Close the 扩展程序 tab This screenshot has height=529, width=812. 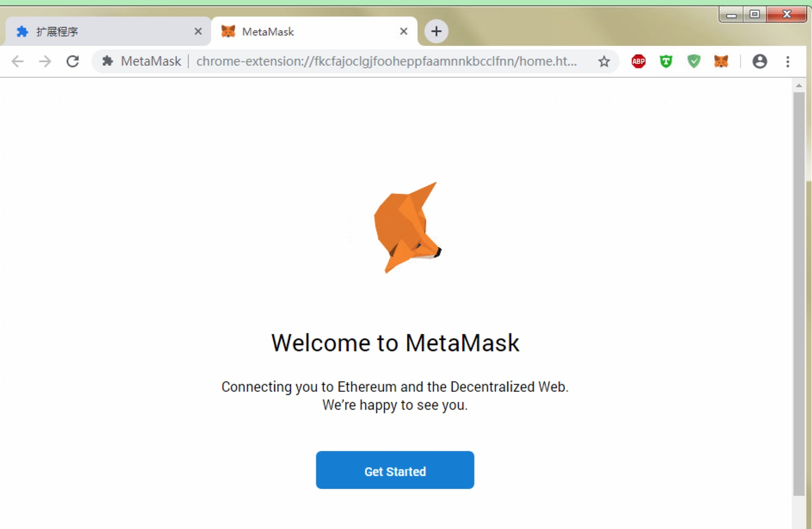[198, 31]
